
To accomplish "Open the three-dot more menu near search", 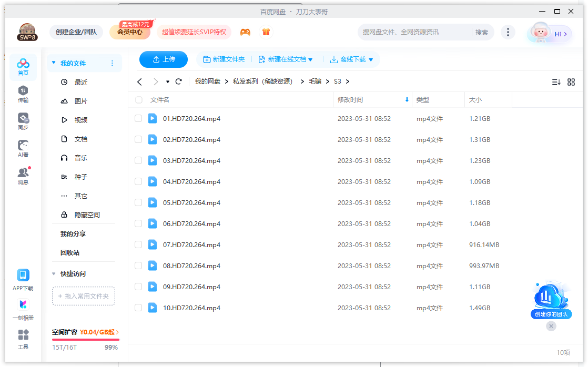I will [x=508, y=32].
